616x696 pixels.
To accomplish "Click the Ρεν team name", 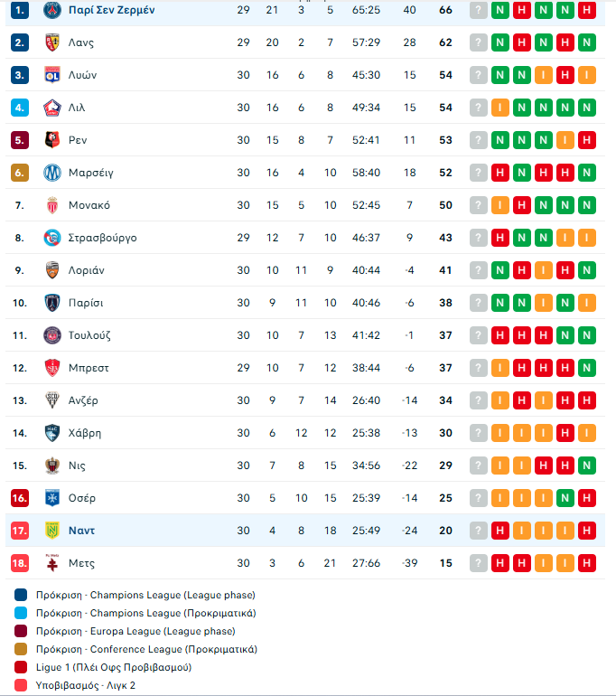I will pos(78,140).
